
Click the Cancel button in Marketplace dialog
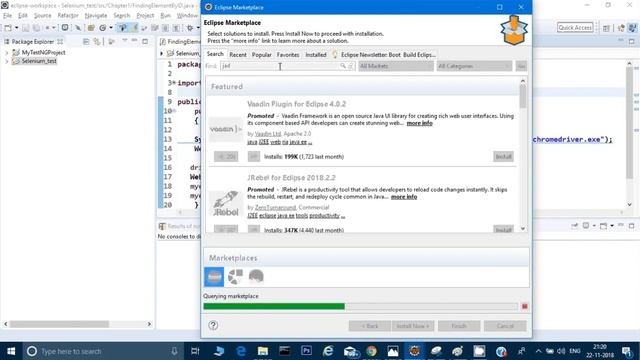point(505,326)
